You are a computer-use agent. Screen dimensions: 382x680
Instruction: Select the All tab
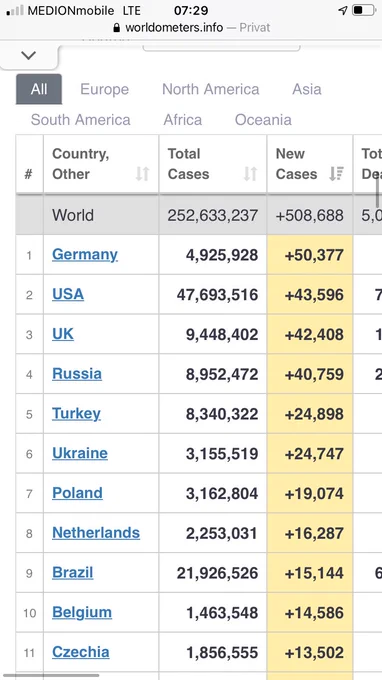(39, 89)
